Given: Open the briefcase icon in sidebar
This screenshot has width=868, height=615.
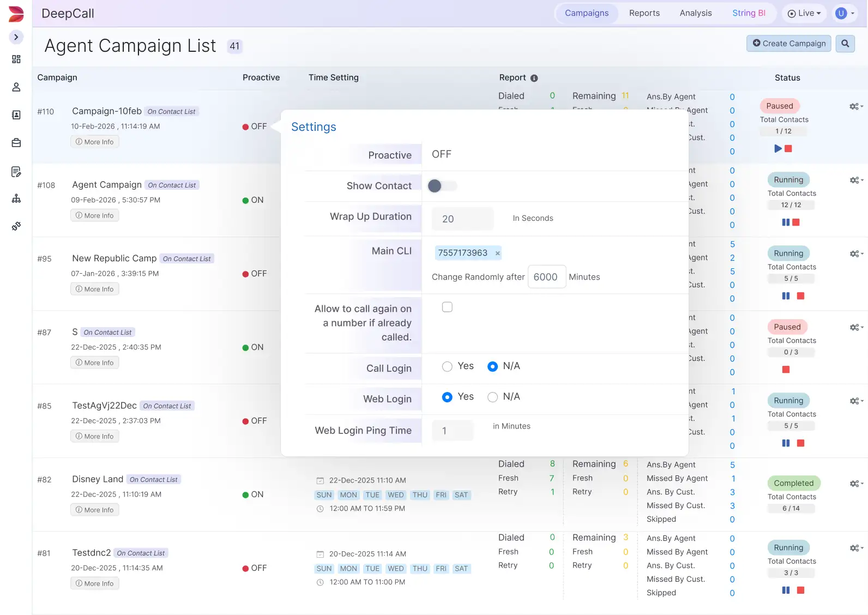Looking at the screenshot, I should pyautogui.click(x=16, y=143).
